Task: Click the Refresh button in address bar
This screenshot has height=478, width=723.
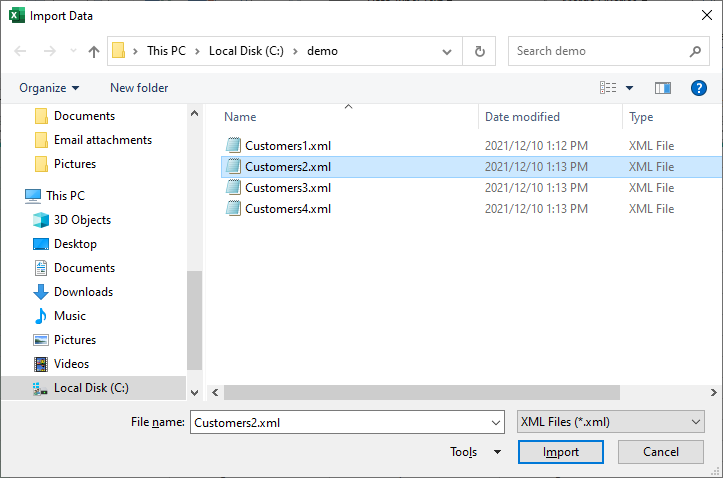Action: (x=480, y=51)
